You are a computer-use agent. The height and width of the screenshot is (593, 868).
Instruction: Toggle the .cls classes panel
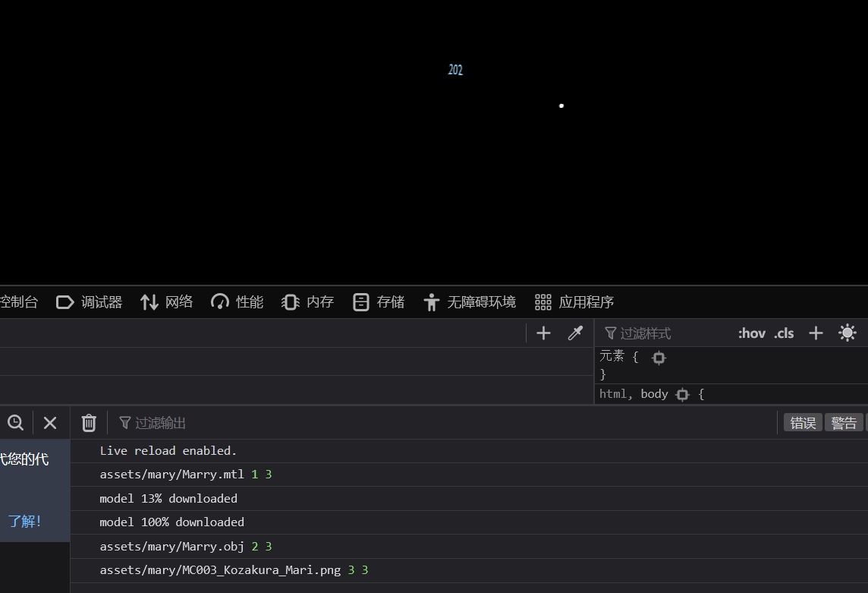point(784,333)
